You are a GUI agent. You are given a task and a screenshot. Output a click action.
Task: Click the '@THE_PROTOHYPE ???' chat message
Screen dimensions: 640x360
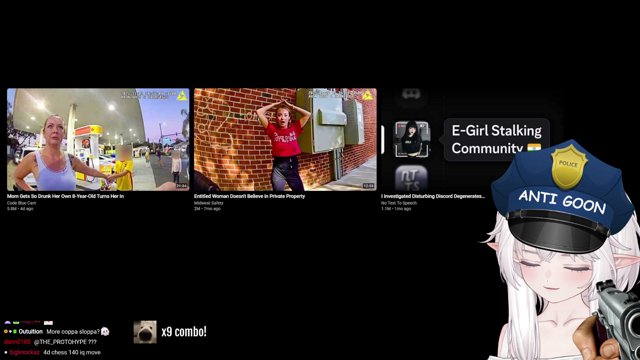click(x=65, y=342)
